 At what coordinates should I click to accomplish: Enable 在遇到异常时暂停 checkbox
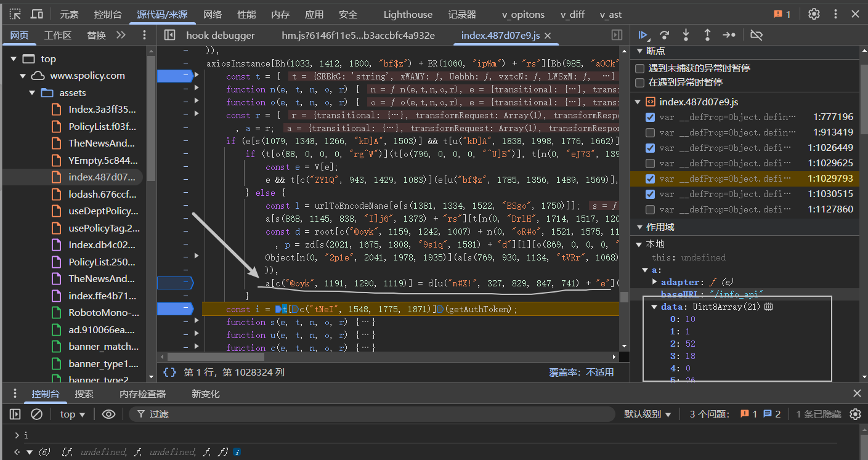click(640, 82)
